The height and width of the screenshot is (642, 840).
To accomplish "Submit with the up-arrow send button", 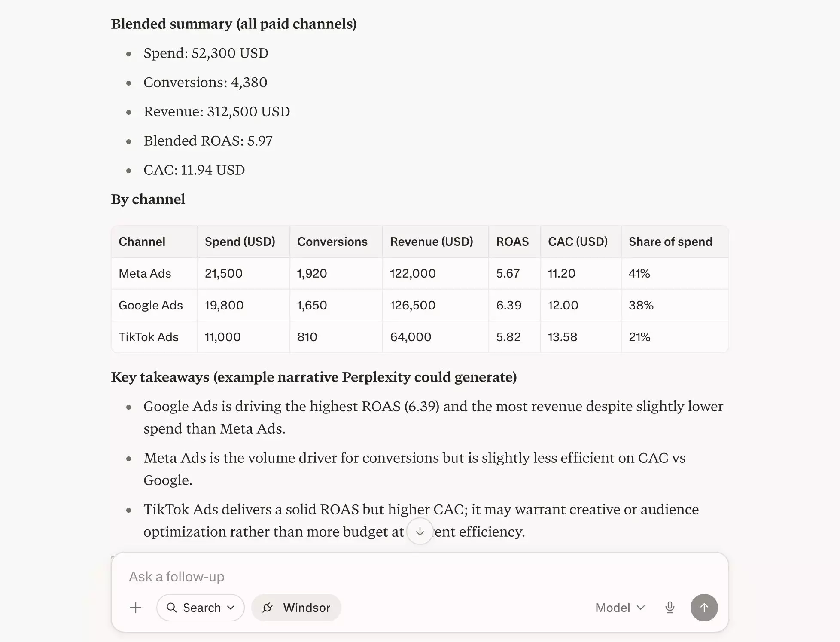I will coord(704,608).
